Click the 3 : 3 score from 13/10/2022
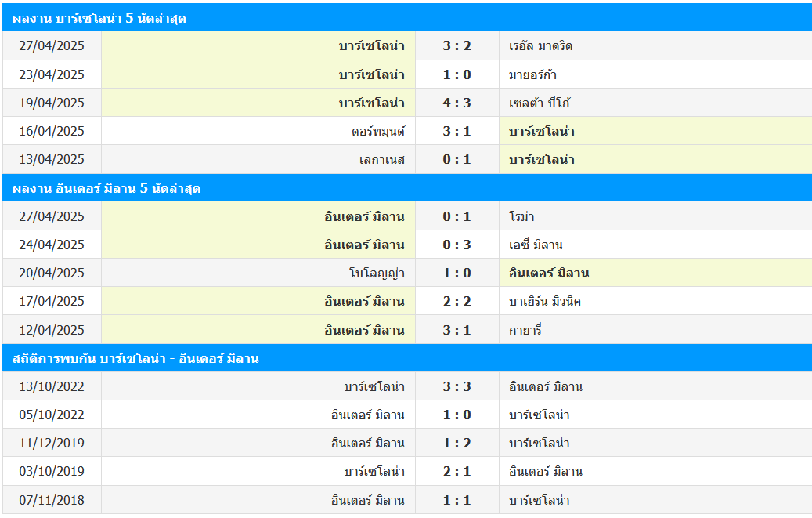The height and width of the screenshot is (518, 812). (x=457, y=386)
